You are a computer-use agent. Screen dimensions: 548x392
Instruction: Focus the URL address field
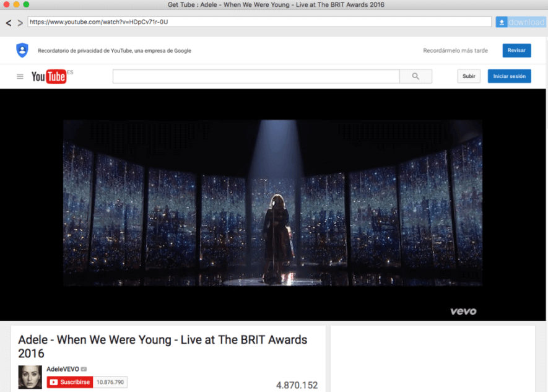point(259,22)
